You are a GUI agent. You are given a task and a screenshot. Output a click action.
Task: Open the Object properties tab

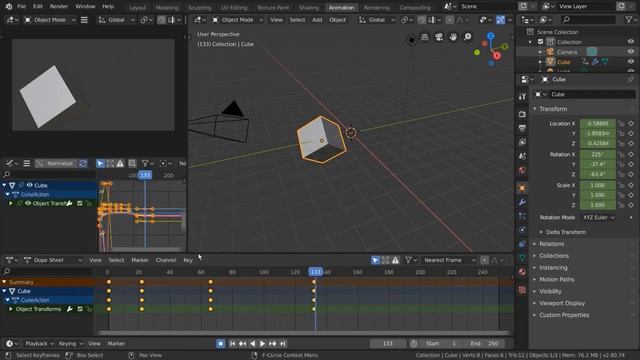(x=522, y=188)
